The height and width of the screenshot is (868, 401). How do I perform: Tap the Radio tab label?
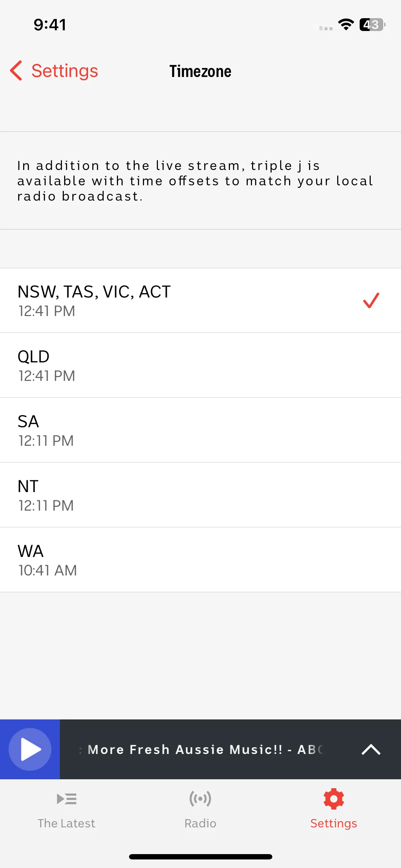pyautogui.click(x=200, y=823)
